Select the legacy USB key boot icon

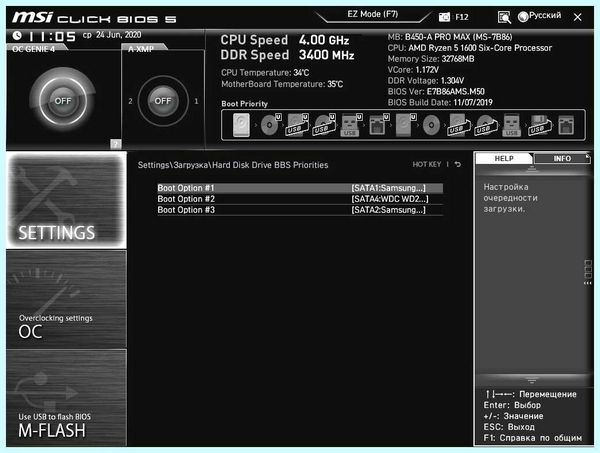coord(512,125)
